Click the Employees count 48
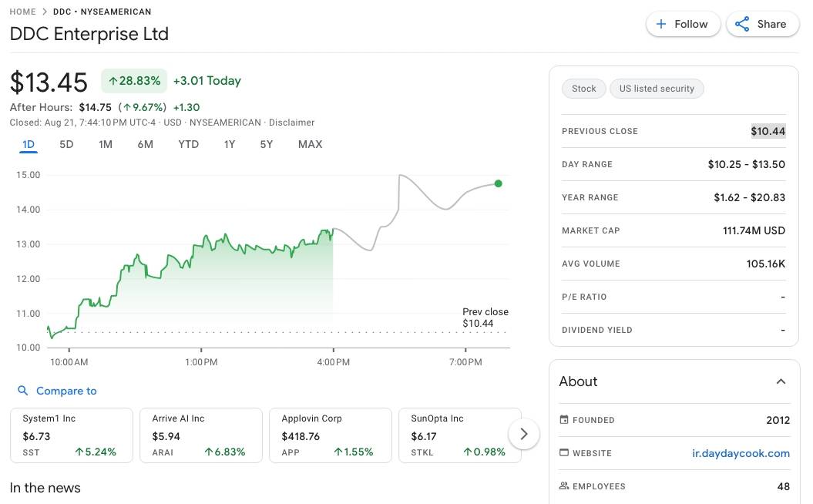The height and width of the screenshot is (504, 813). coord(784,486)
